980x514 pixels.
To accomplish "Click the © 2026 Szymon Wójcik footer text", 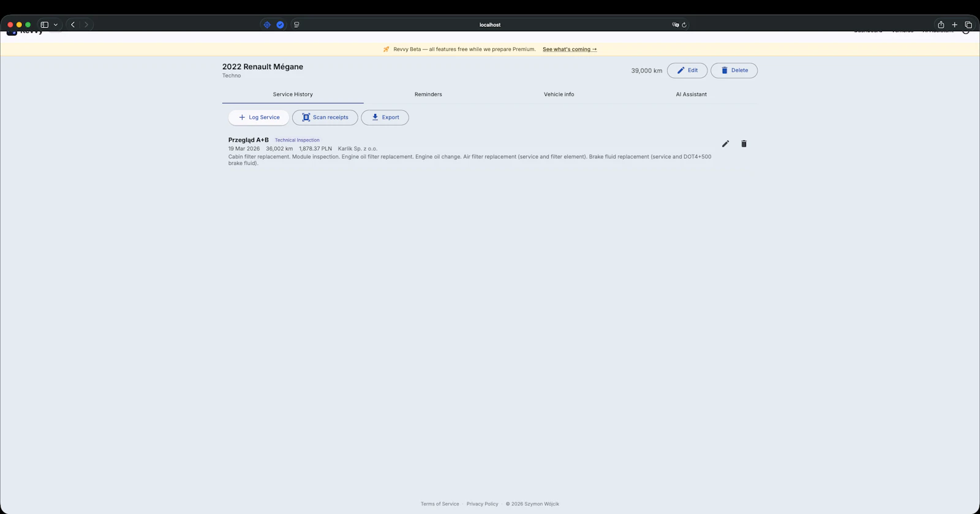I will point(532,504).
